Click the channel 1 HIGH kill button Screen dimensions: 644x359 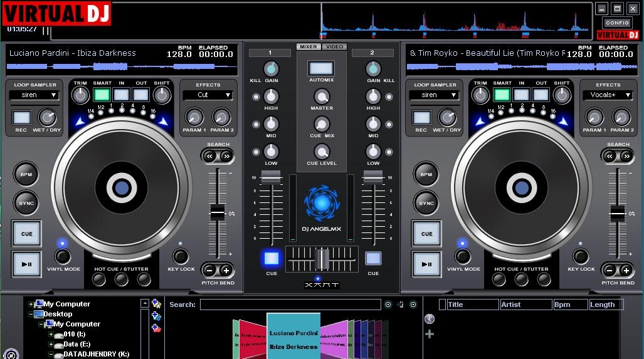pyautogui.click(x=256, y=97)
